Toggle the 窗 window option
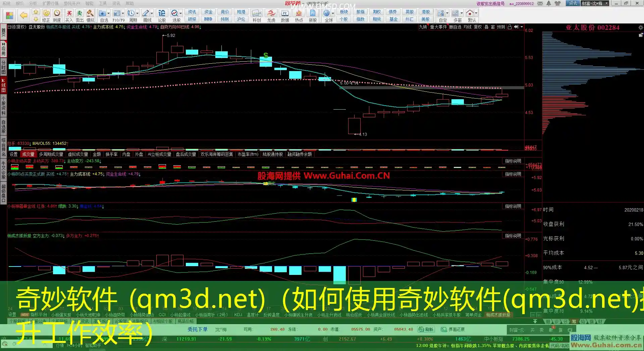644x351 pixels. (x=493, y=27)
